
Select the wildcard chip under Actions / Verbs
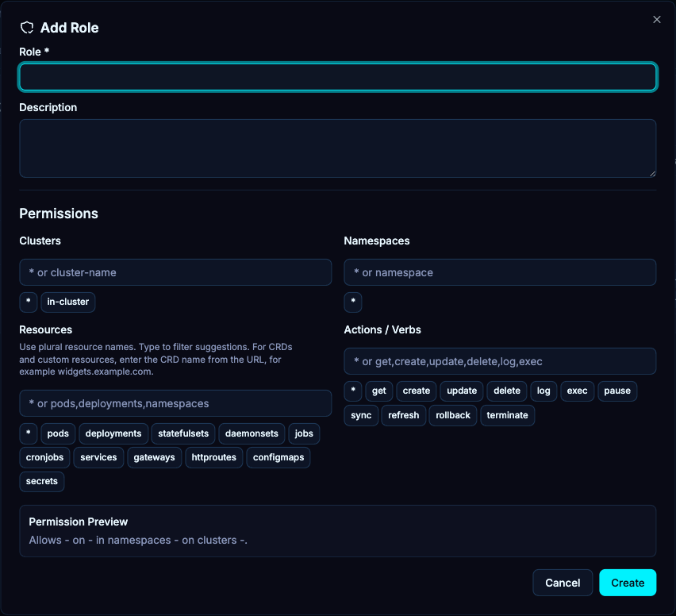(x=353, y=391)
